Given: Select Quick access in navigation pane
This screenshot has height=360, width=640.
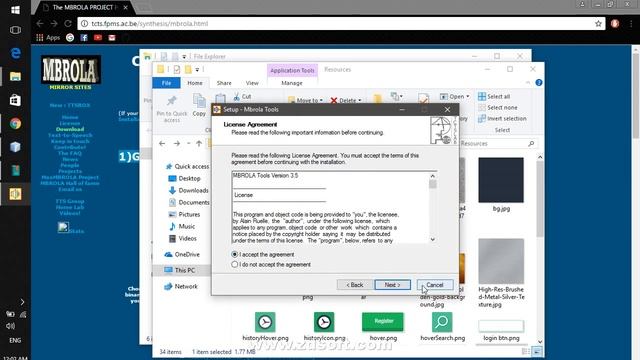Looking at the screenshot, I should [x=187, y=167].
